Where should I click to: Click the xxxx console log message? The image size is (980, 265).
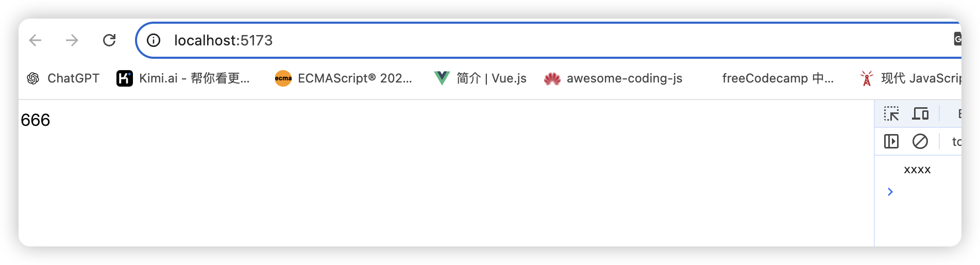point(917,170)
